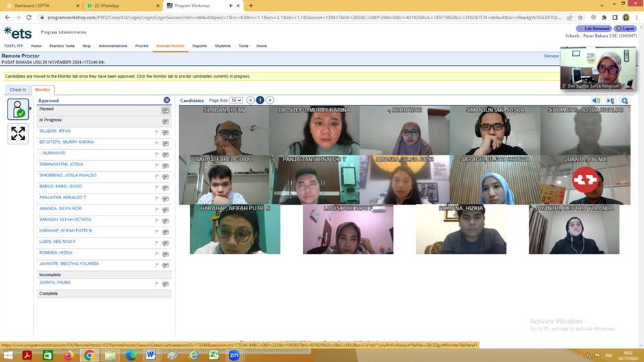Screen dimensions: 644x362
Task: Switch to the Check In tab
Action: click(x=18, y=90)
